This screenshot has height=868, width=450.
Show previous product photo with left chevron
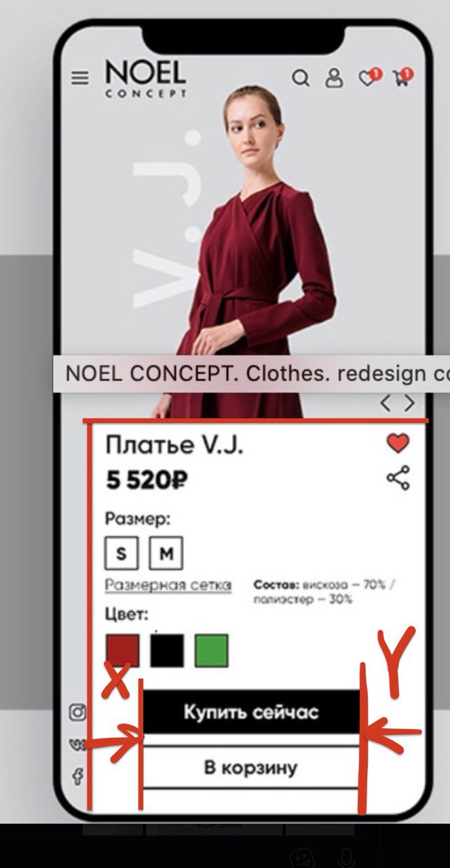point(386,403)
